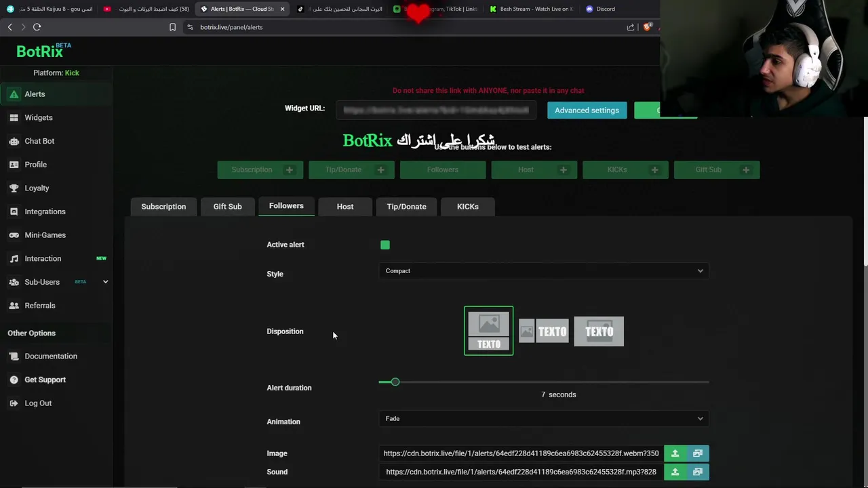Select text-over-image disposition layout

599,331
